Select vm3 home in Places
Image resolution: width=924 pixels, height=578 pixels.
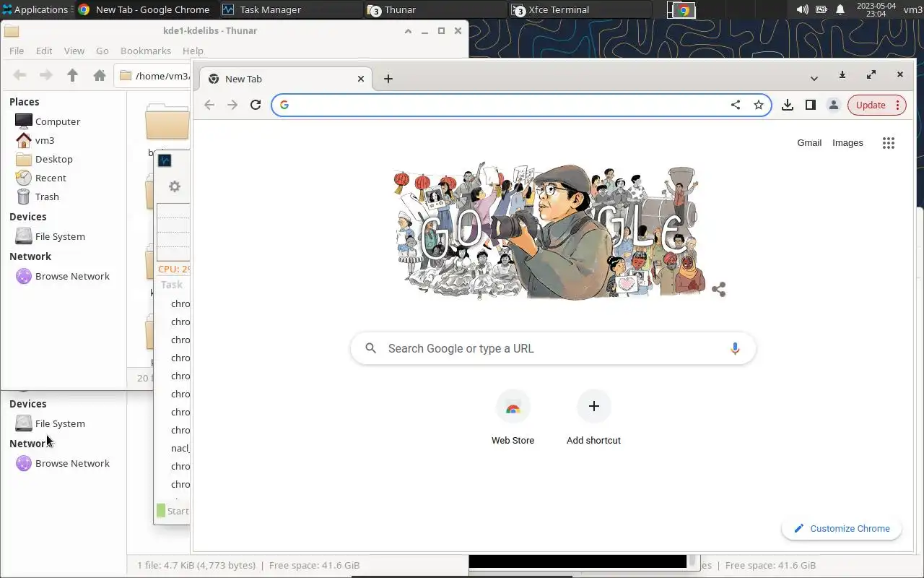pos(45,140)
